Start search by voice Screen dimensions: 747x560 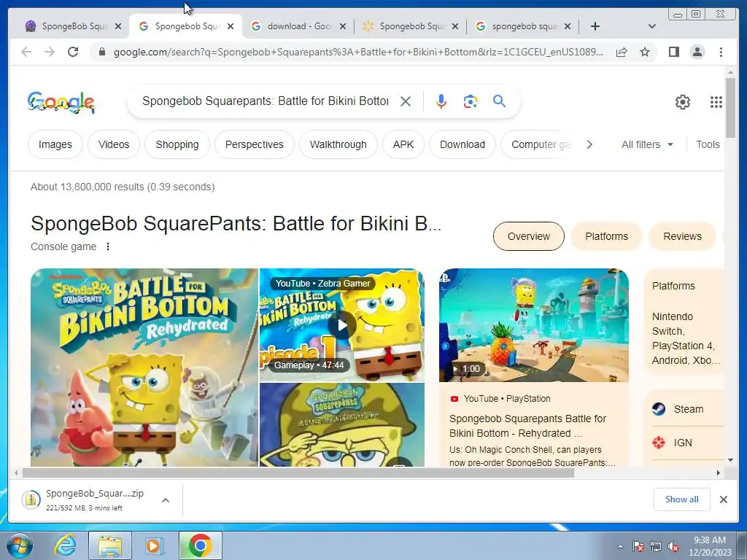[x=441, y=101]
